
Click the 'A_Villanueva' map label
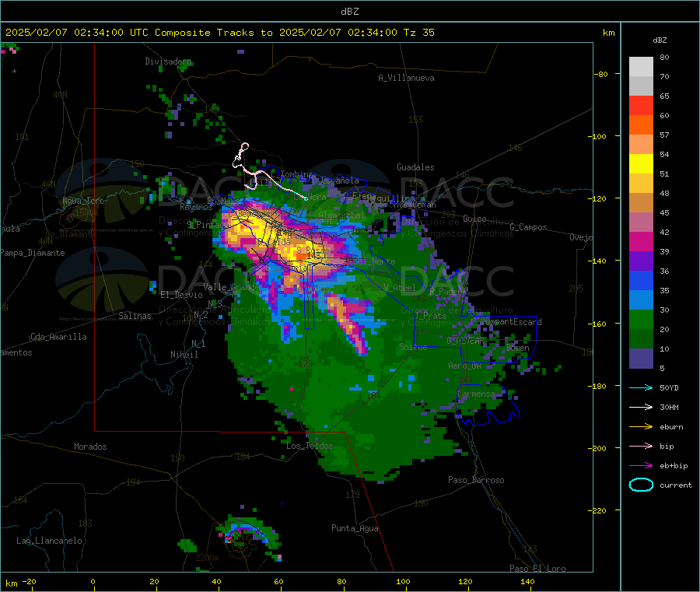click(406, 78)
